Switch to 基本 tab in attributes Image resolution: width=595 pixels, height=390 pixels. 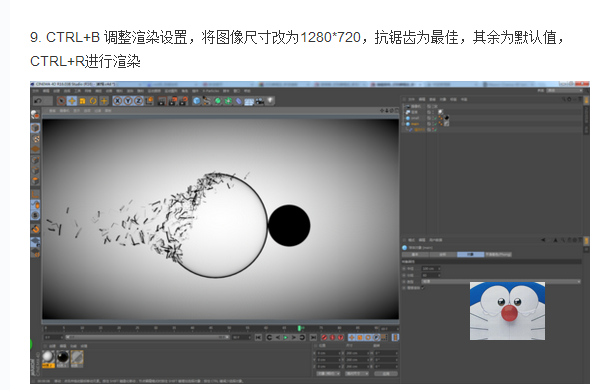coord(415,254)
